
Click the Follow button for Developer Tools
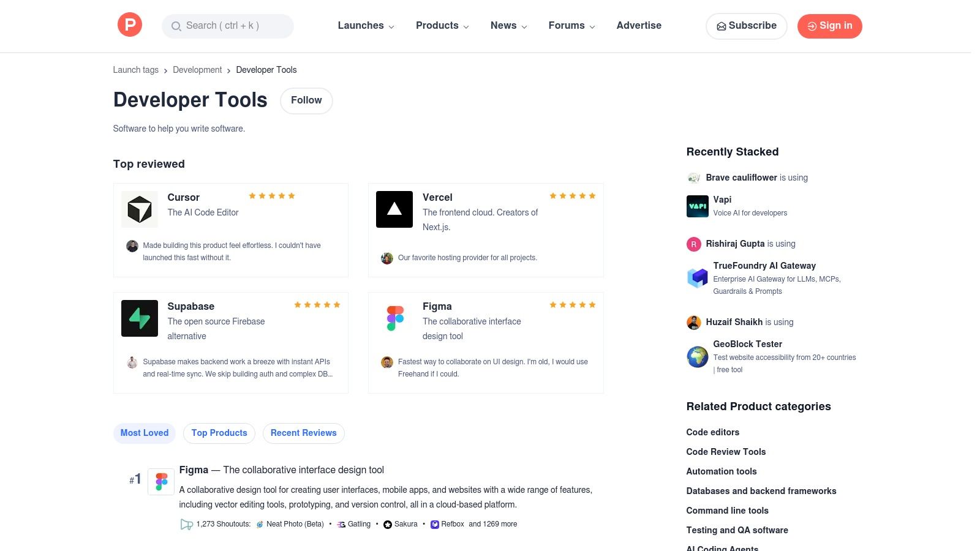tap(306, 100)
